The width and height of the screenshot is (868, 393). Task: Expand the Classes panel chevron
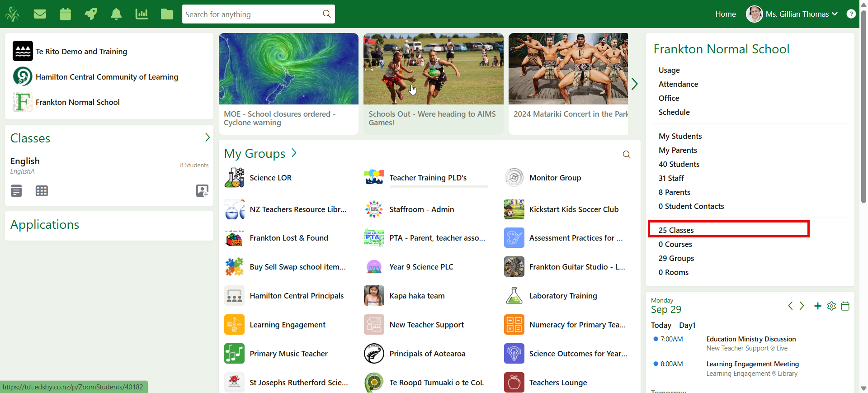(x=207, y=137)
